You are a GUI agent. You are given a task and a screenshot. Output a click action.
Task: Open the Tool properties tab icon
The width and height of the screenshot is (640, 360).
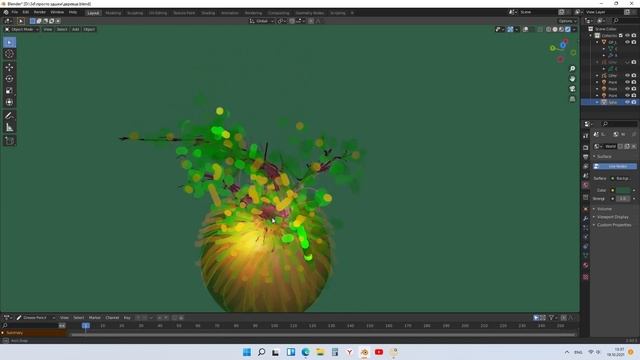tap(586, 136)
